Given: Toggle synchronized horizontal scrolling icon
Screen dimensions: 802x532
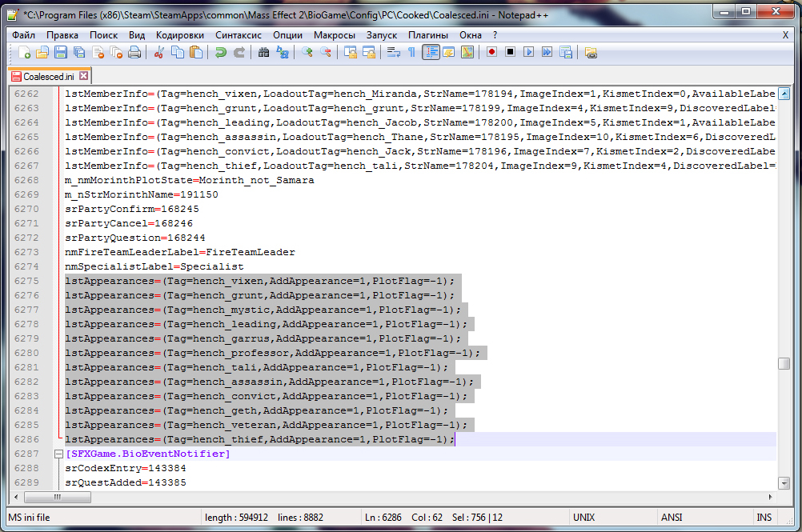Looking at the screenshot, I should [369, 52].
